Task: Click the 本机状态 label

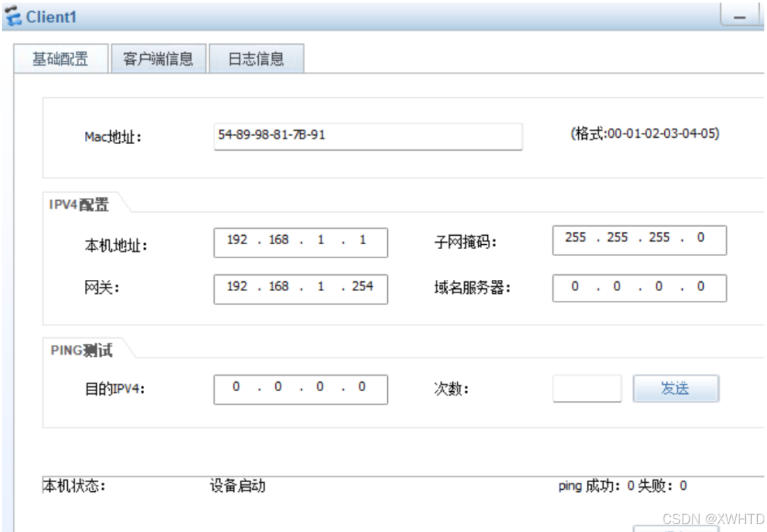Action: click(x=74, y=485)
